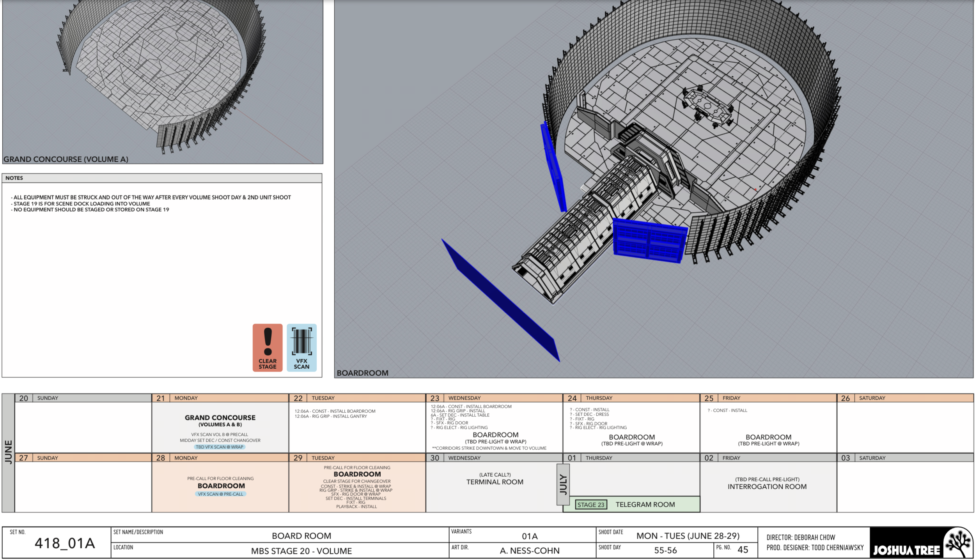Screen dimensions: 975x560
Task: Click the Telegram Room green bar
Action: point(645,505)
